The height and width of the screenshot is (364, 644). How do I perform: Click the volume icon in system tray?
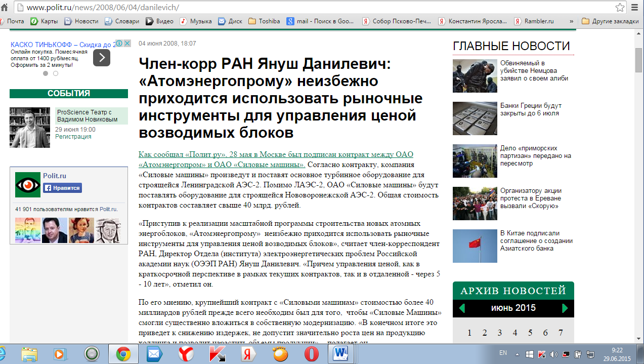pos(553,354)
